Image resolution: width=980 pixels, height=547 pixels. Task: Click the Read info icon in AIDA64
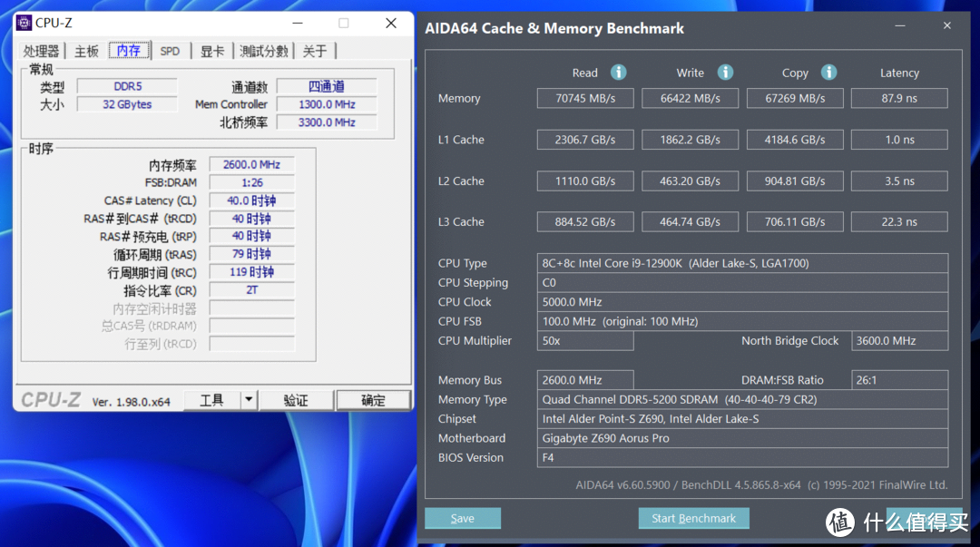pyautogui.click(x=618, y=73)
